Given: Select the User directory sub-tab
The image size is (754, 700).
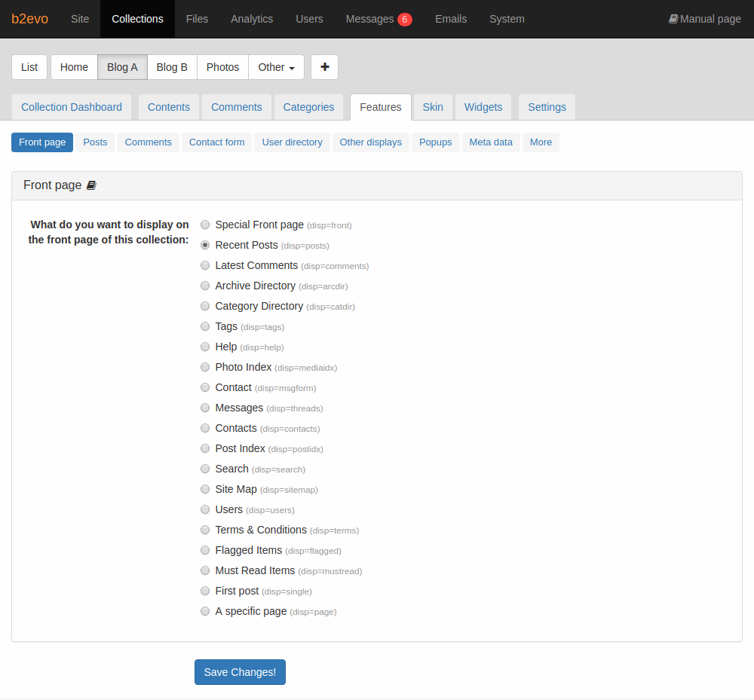Looking at the screenshot, I should pos(293,142).
